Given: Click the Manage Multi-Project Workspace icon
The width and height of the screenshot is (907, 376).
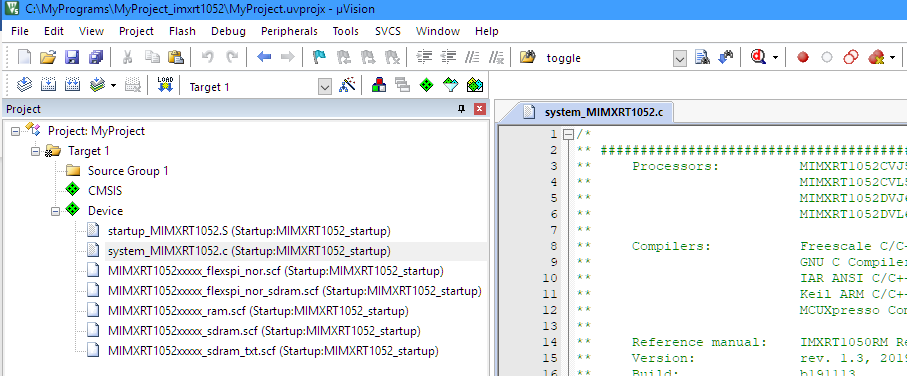Looking at the screenshot, I should coord(403,86).
